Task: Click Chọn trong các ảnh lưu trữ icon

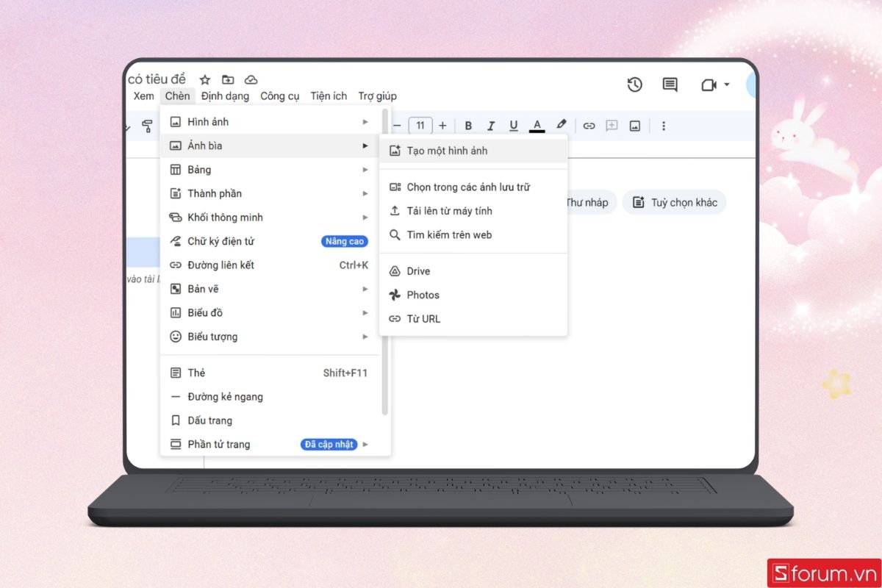Action: pyautogui.click(x=395, y=187)
